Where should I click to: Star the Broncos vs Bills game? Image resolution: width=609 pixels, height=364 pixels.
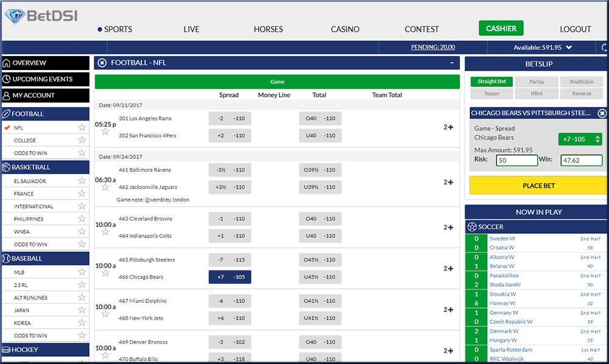pyautogui.click(x=105, y=355)
